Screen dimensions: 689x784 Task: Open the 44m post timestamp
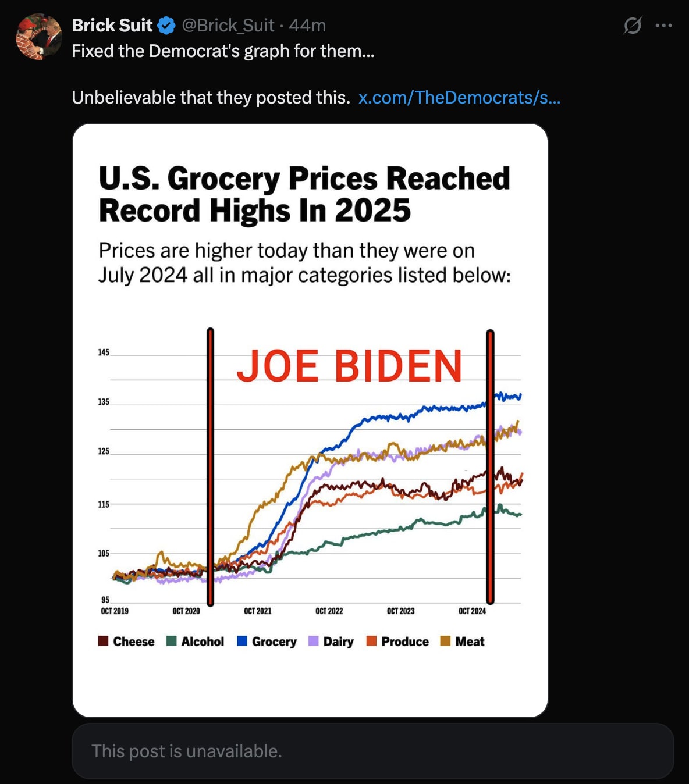pyautogui.click(x=307, y=26)
